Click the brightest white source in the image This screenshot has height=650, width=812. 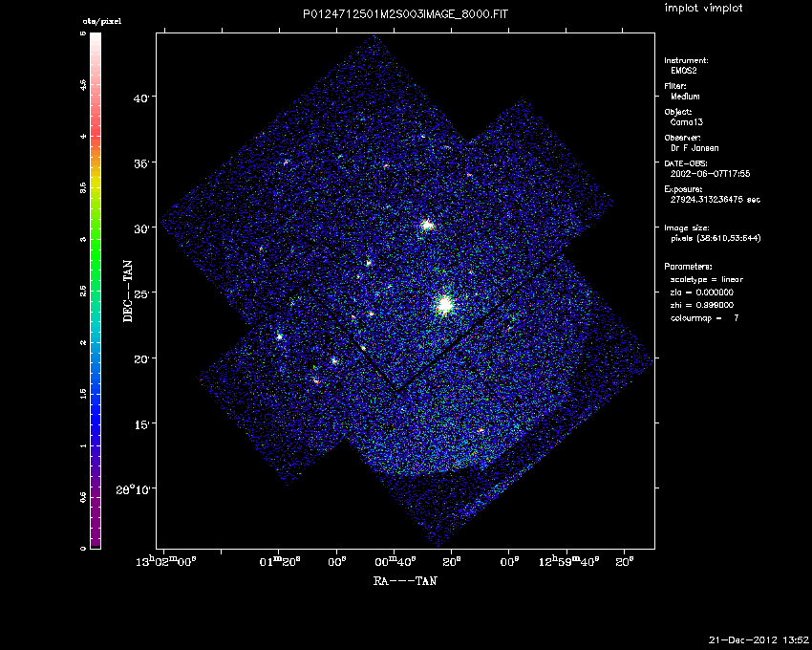pos(444,305)
